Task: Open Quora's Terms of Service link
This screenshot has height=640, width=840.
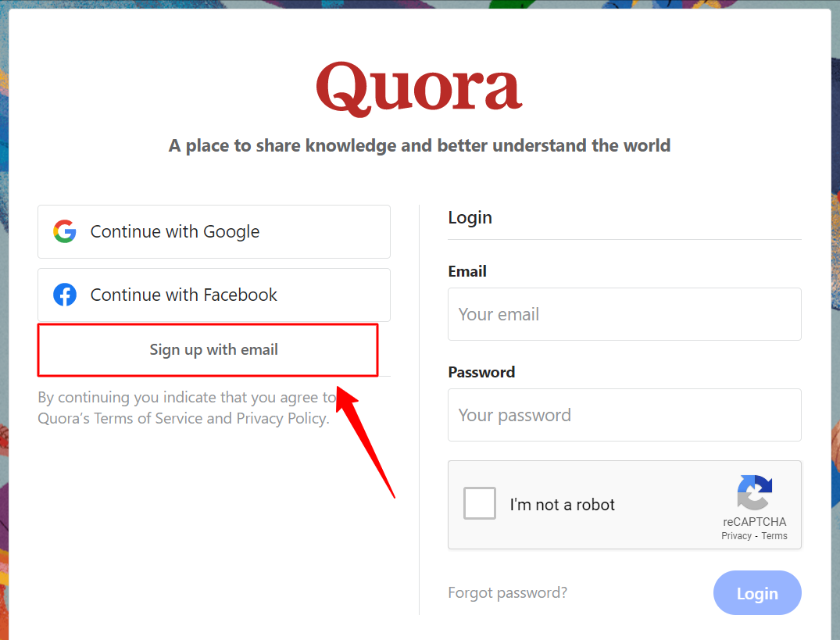Action: (x=148, y=418)
